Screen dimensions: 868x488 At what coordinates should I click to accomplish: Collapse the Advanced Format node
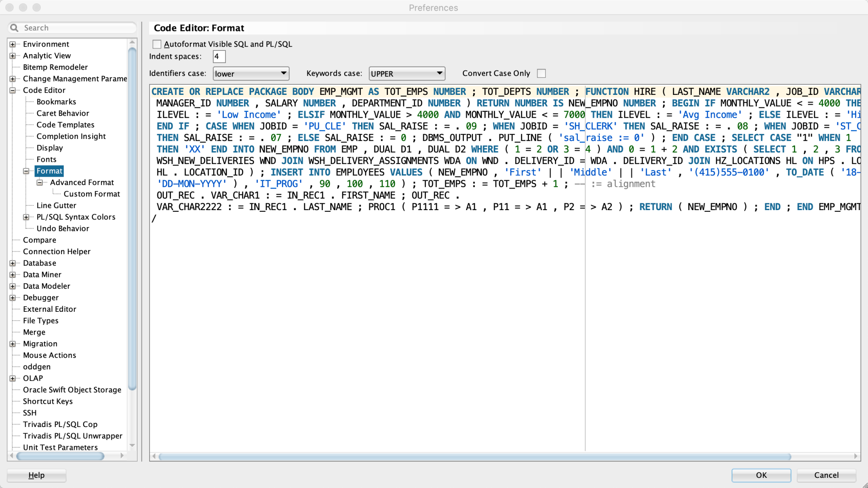(40, 182)
